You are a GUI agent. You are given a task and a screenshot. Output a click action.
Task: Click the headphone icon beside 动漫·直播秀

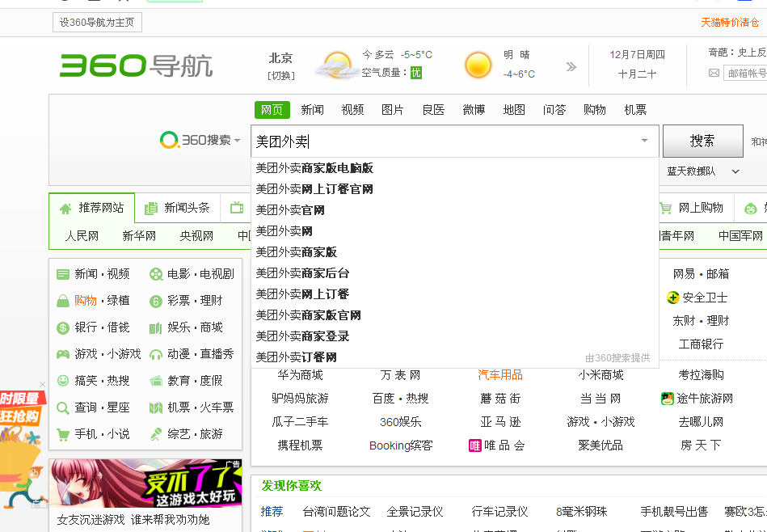[x=155, y=354]
